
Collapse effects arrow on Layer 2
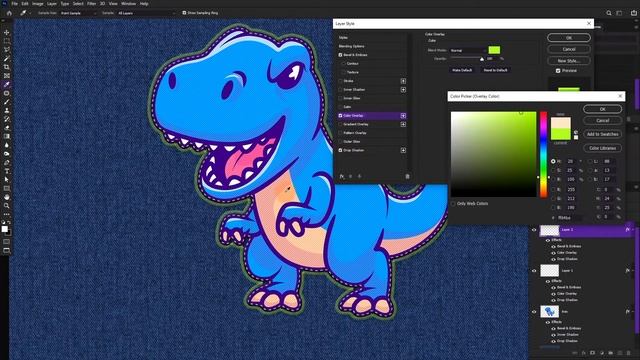[633, 230]
